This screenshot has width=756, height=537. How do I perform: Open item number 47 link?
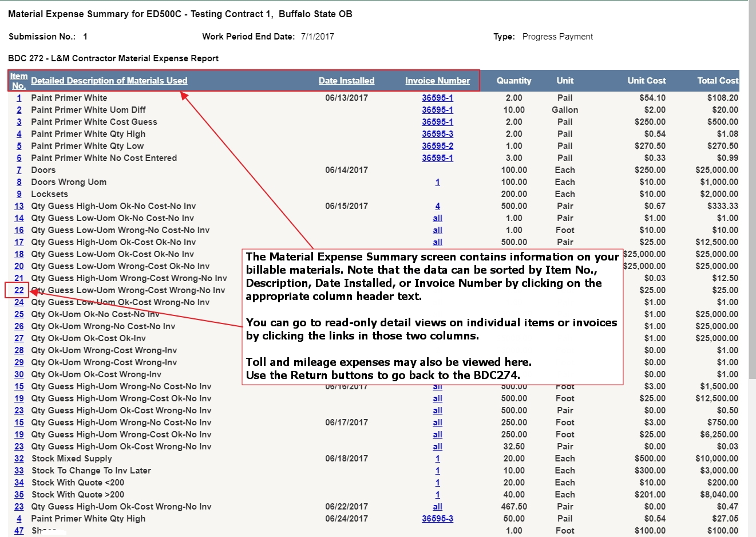pyautogui.click(x=19, y=531)
